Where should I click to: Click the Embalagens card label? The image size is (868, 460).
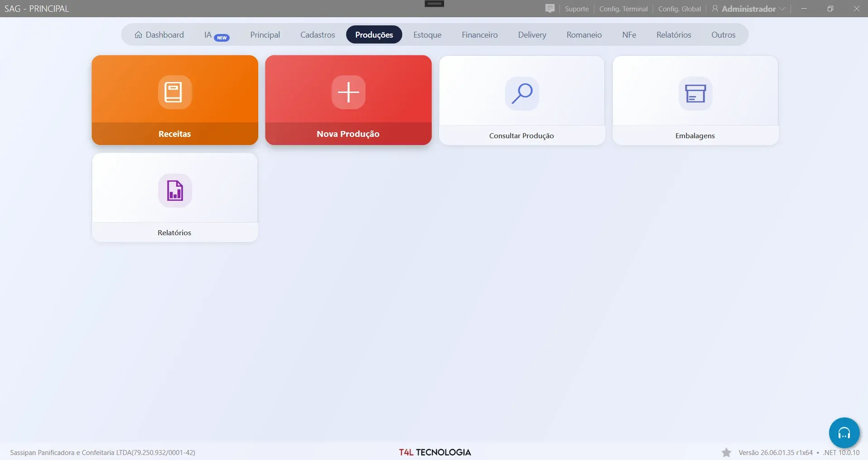[695, 136]
